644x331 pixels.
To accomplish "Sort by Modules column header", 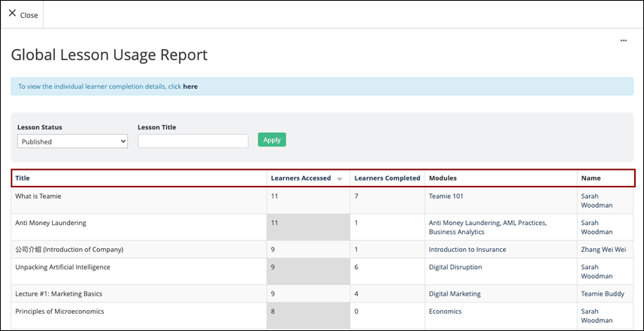I will [x=443, y=178].
